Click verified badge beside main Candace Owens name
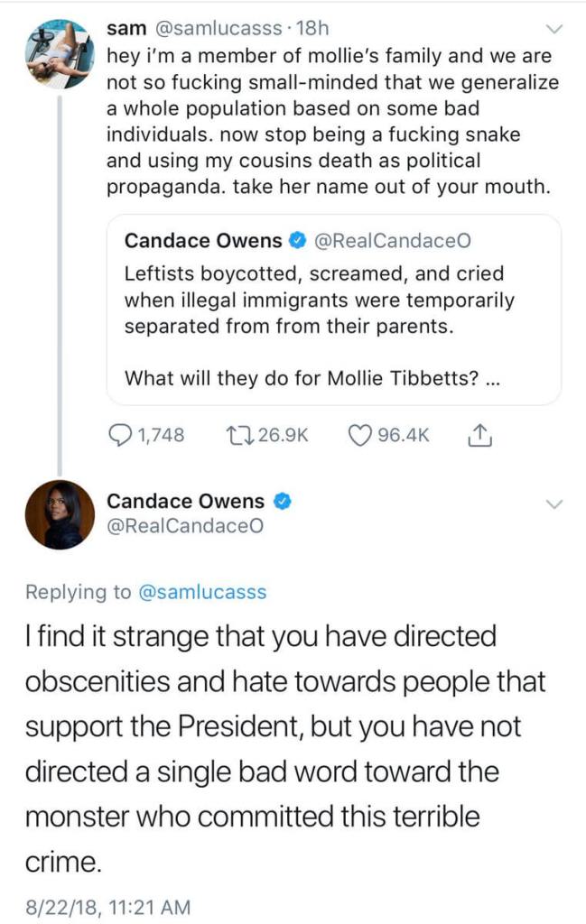This screenshot has width=586, height=924. (281, 501)
